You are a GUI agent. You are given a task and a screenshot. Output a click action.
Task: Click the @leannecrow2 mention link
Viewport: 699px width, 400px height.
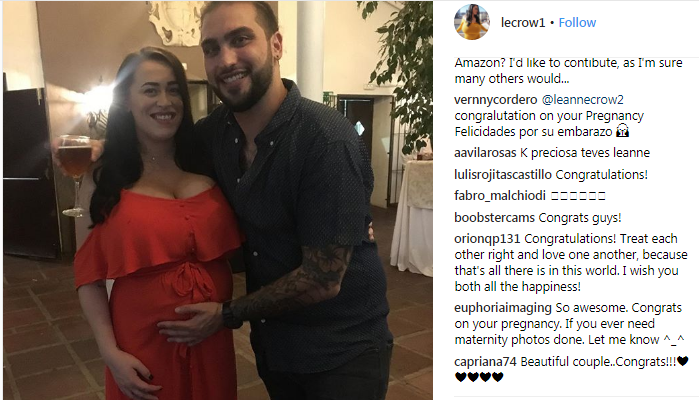point(583,100)
